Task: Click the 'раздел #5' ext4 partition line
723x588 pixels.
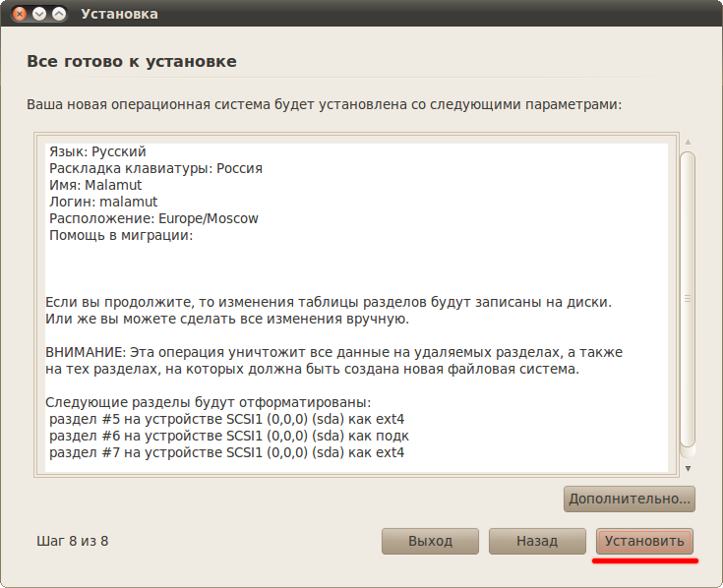Action: (x=226, y=419)
